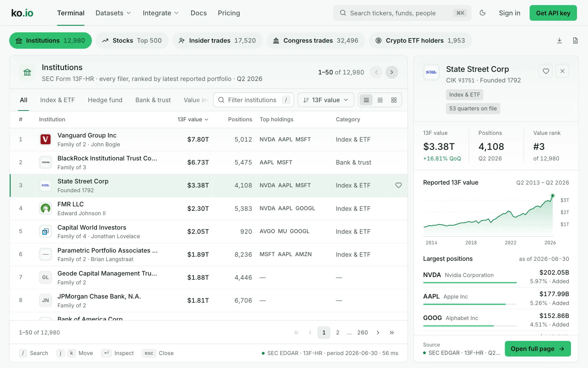Jump to last page of pagination
The image size is (588, 368).
point(392,333)
